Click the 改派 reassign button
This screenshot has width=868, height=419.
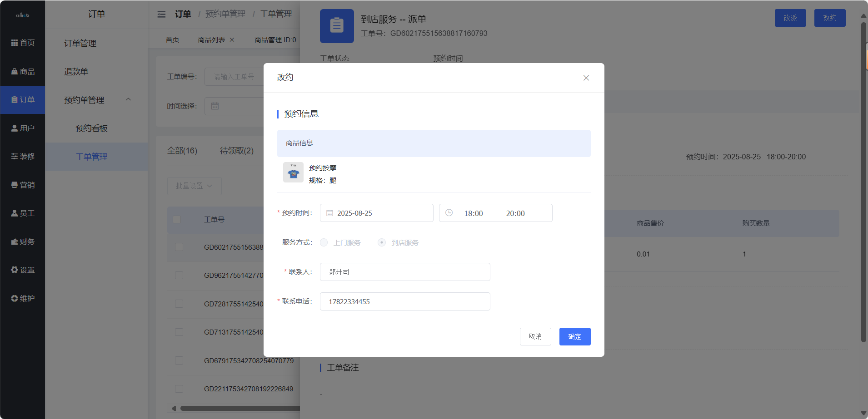coord(790,18)
